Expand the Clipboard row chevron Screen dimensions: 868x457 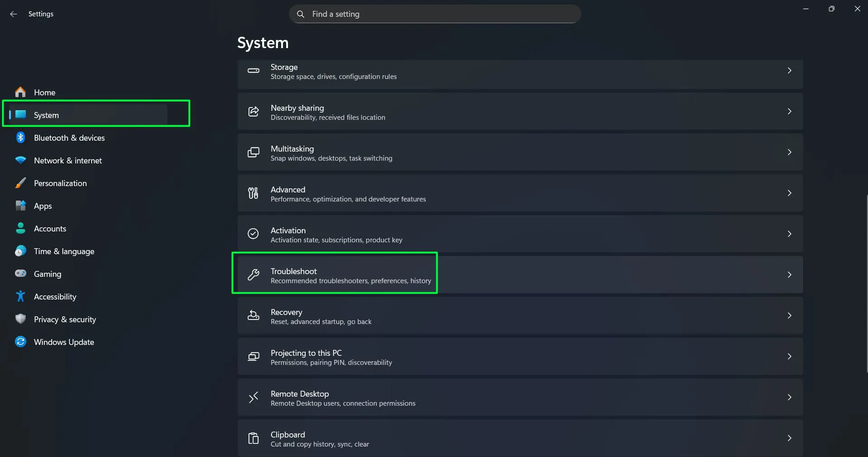790,438
